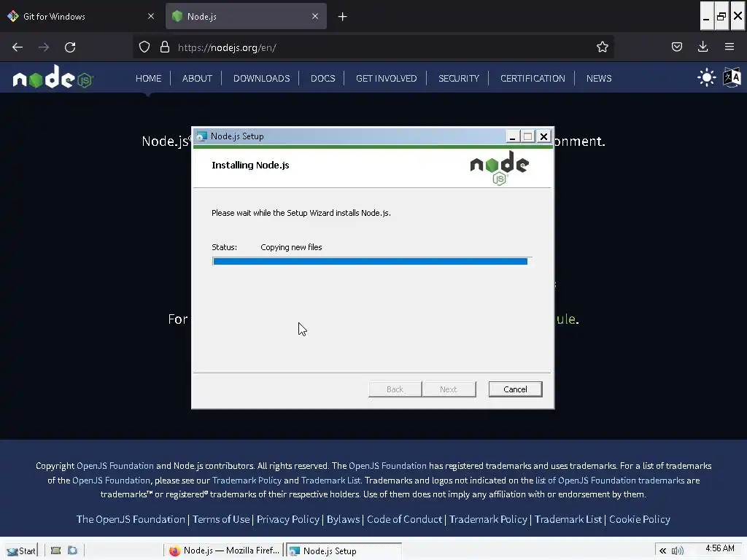Screen dimensions: 747x560
Task: Go to the HOME nav item
Action: [x=149, y=78]
